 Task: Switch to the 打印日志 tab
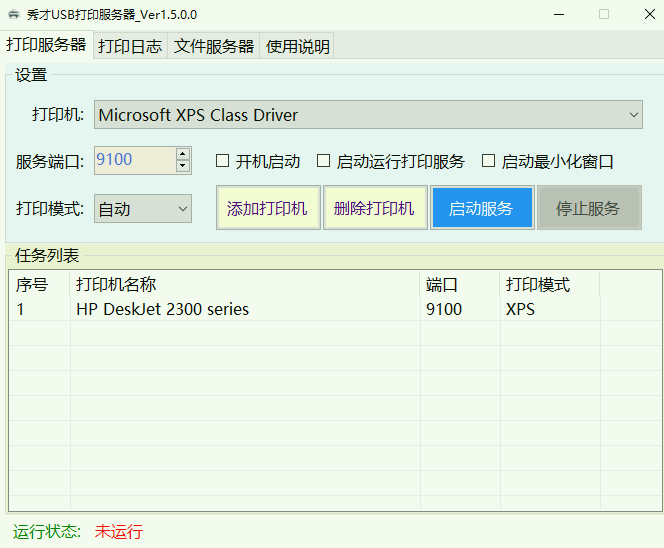[x=129, y=46]
